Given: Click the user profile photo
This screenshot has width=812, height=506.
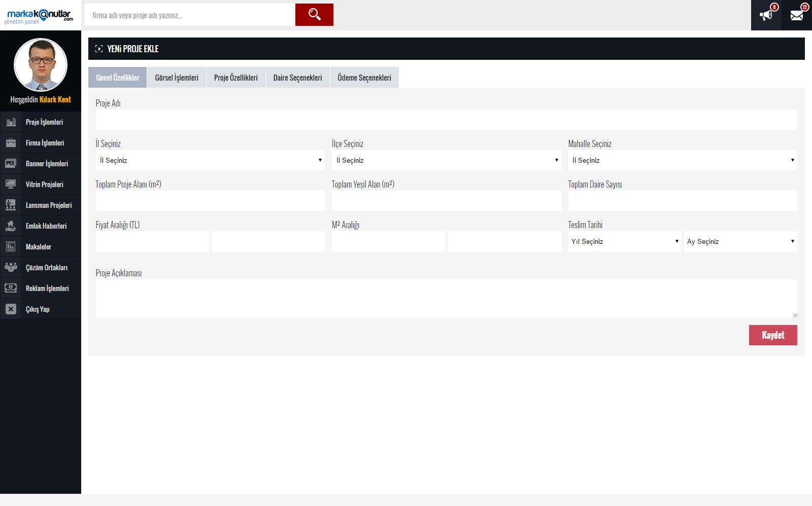Looking at the screenshot, I should click(41, 65).
